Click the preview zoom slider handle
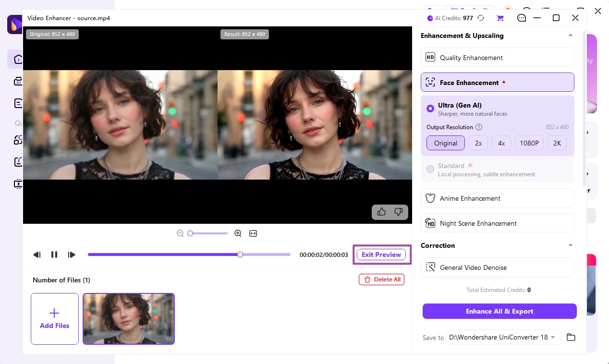Screen dimensions: 609x364 [190, 233]
